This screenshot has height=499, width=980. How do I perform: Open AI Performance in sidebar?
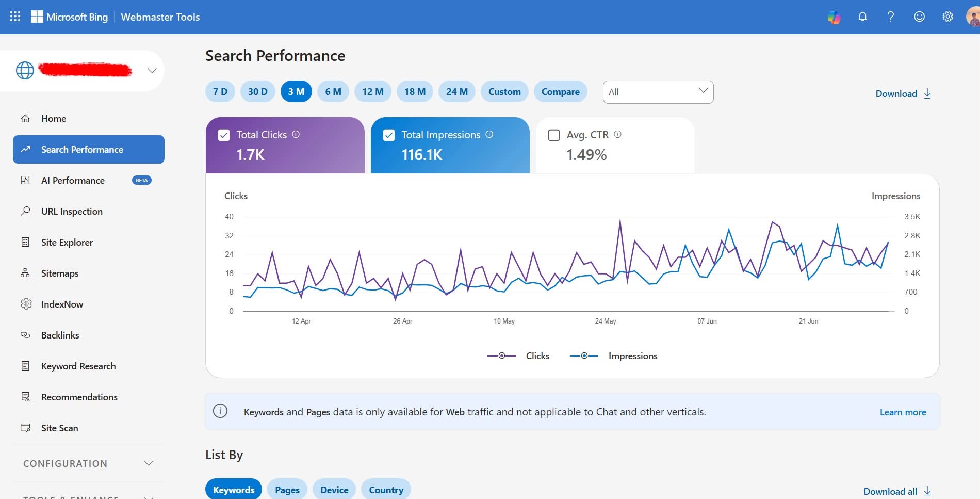click(89, 180)
